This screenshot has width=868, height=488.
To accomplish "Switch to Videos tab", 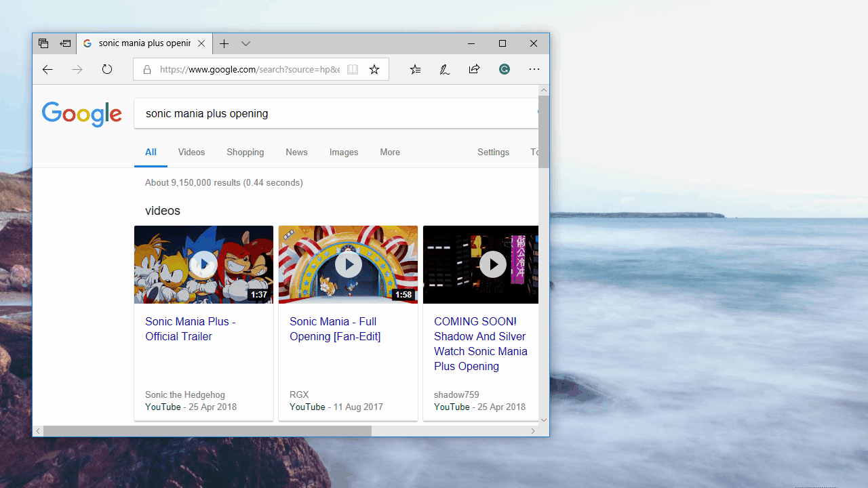I will point(191,152).
